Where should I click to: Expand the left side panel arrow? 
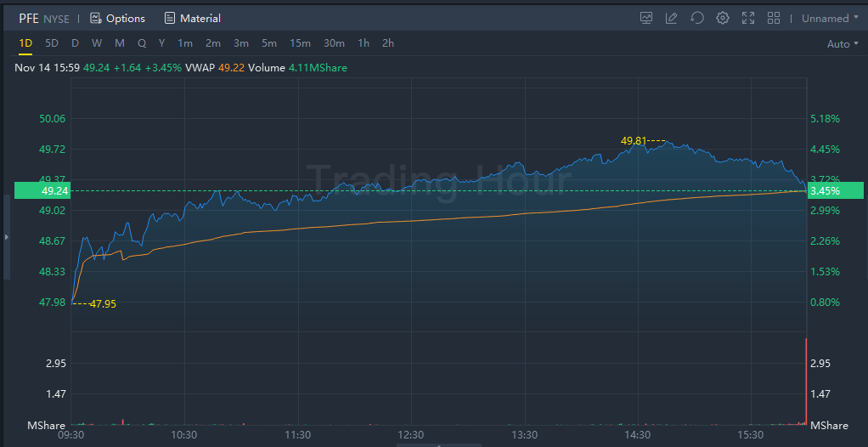7,237
